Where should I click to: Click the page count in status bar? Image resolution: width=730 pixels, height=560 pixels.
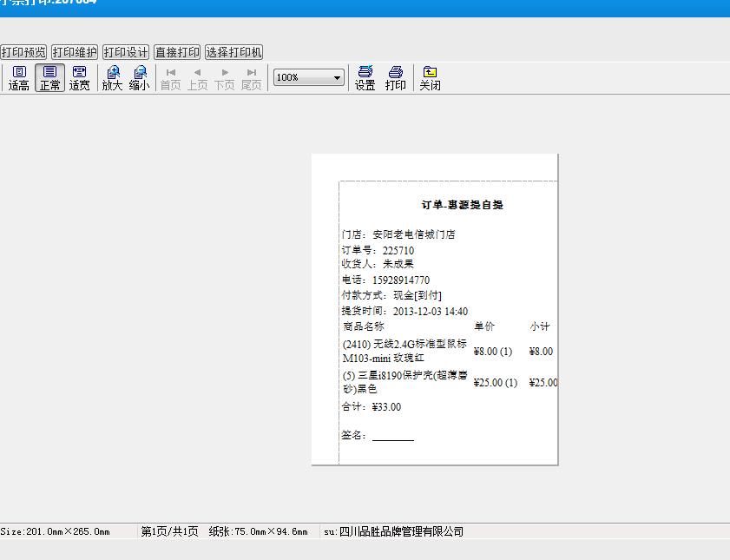169,531
